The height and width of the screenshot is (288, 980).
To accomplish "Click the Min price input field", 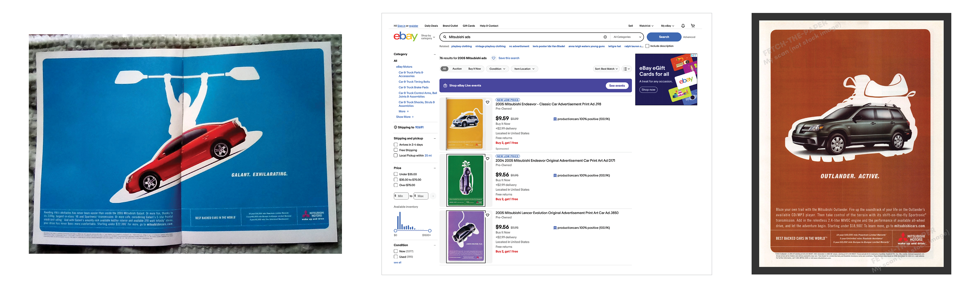I will [x=401, y=196].
